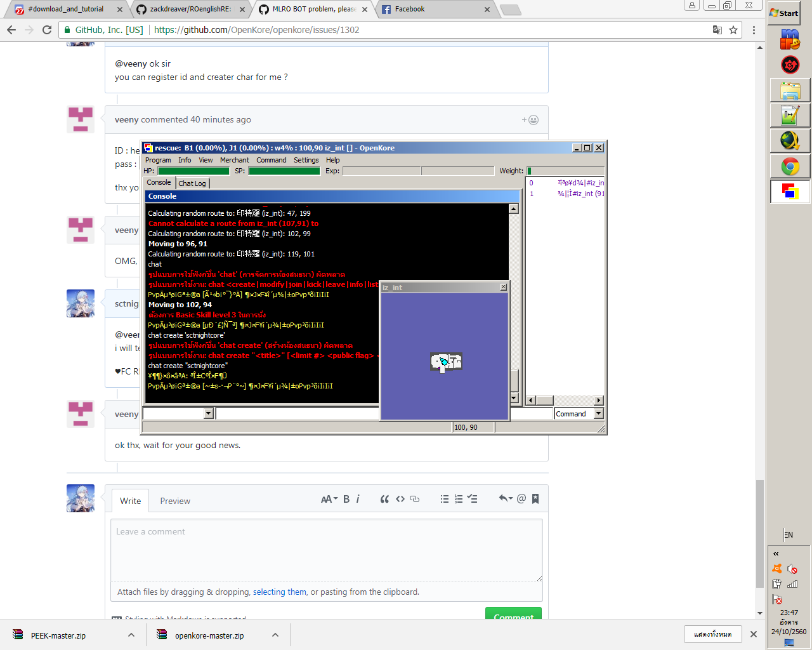
Task: Insert a quote block in the comment toolbar
Action: point(384,499)
